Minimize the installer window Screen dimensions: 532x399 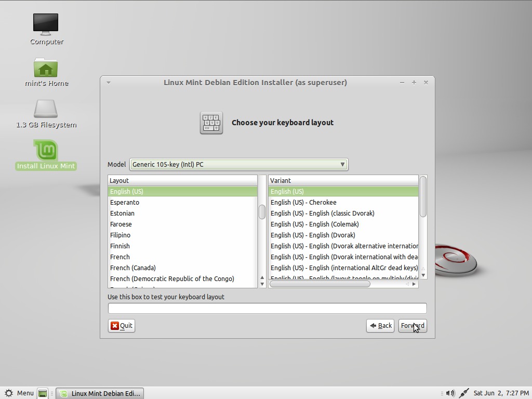point(402,83)
